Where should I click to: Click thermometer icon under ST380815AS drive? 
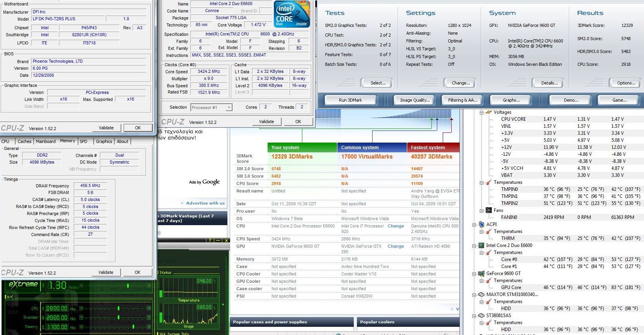coord(489,323)
